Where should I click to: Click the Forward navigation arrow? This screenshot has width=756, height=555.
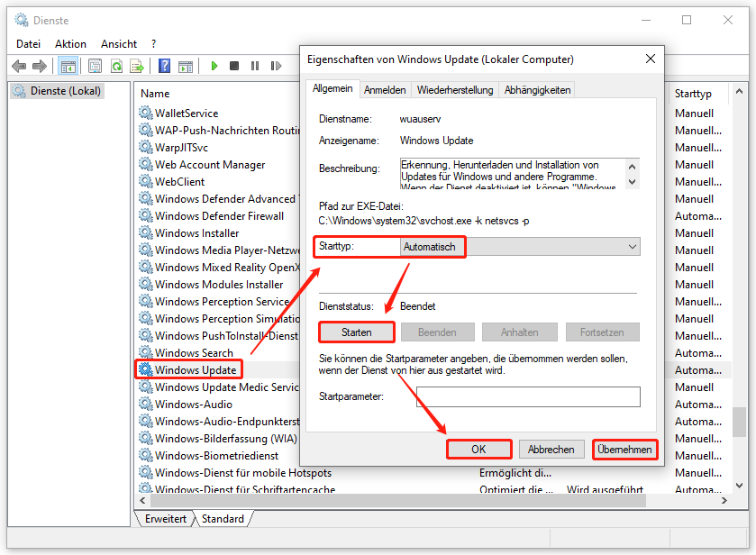[40, 65]
